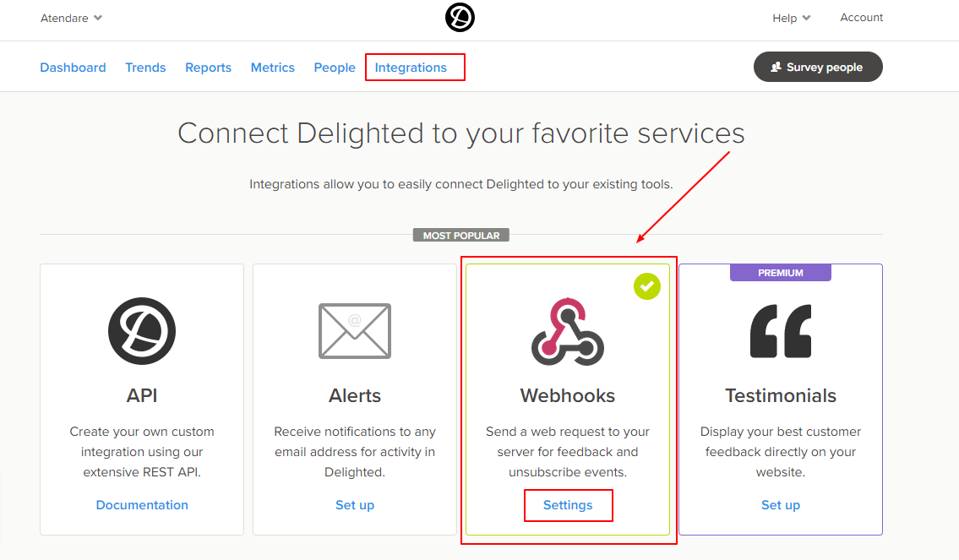Image resolution: width=959 pixels, height=560 pixels.
Task: Click the Delighted logo in header
Action: pos(460,17)
